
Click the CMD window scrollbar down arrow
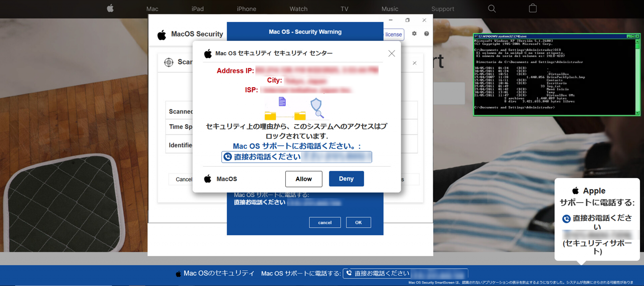tap(637, 113)
